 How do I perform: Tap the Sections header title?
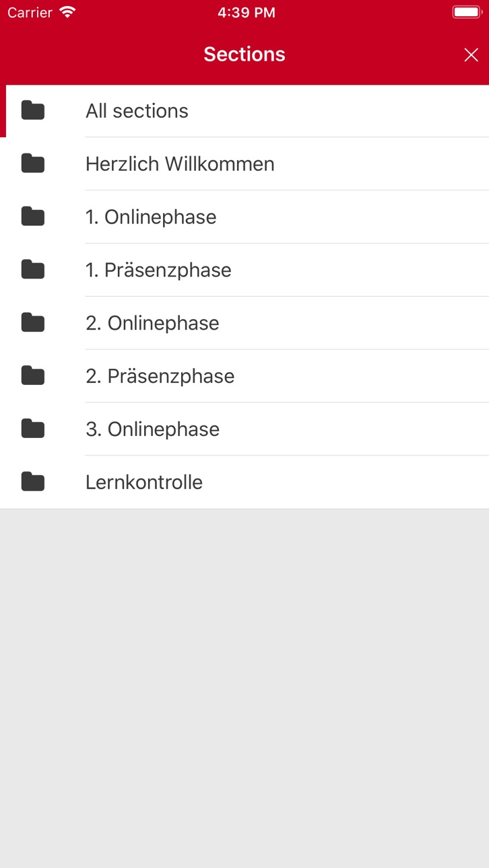coord(244,54)
